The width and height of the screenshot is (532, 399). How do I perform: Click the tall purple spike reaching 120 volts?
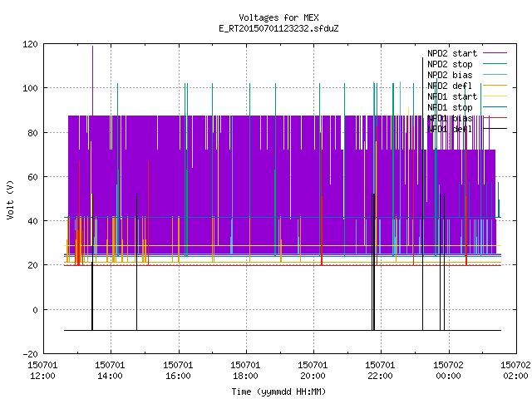click(92, 81)
